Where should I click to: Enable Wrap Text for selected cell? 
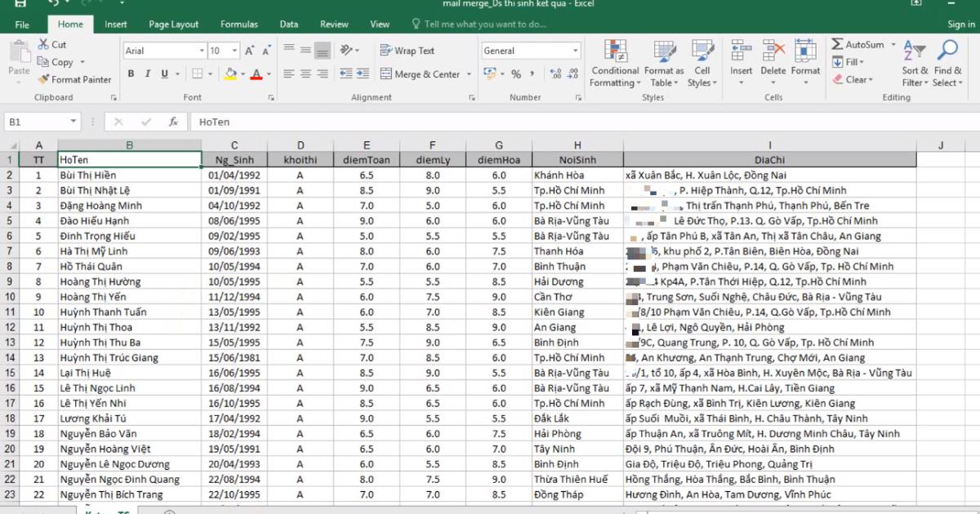tap(408, 50)
